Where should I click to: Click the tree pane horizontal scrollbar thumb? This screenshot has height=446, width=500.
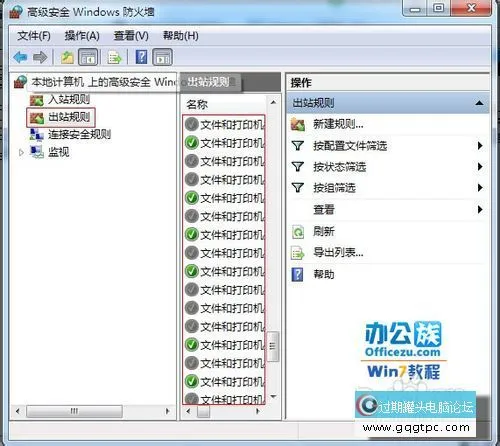point(74,411)
